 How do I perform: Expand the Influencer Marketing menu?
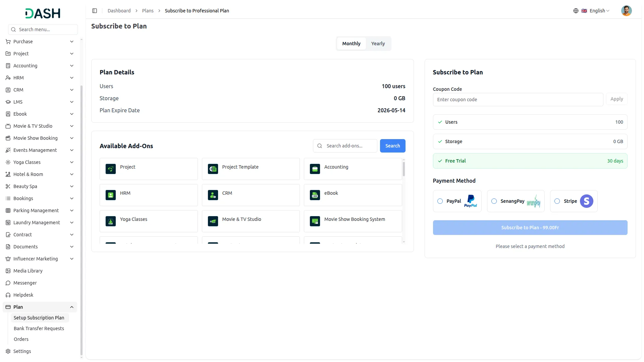40,259
